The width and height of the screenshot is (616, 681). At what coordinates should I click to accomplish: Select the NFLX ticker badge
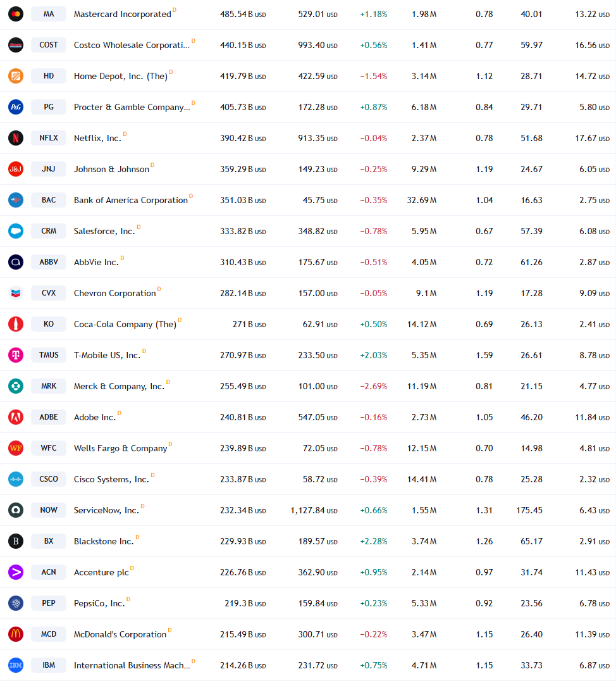point(49,138)
